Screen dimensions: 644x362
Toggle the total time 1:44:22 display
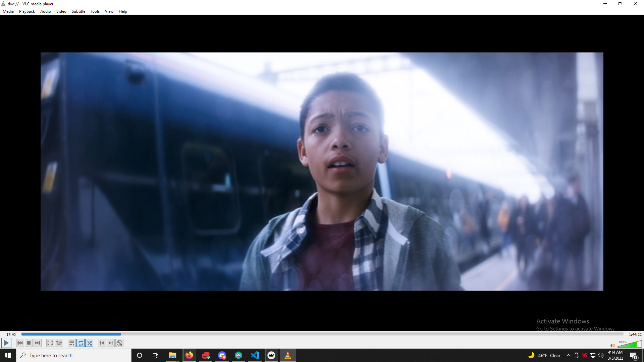(635, 335)
